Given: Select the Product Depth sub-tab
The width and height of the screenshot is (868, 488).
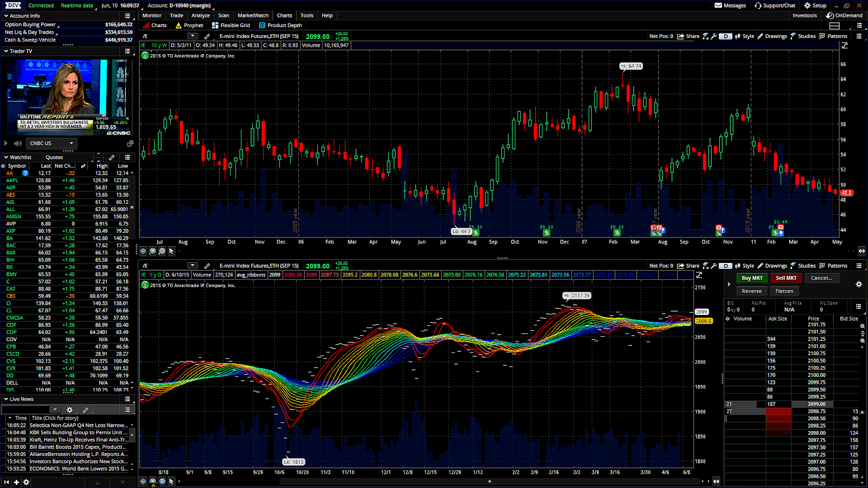Looking at the screenshot, I should (x=280, y=25).
